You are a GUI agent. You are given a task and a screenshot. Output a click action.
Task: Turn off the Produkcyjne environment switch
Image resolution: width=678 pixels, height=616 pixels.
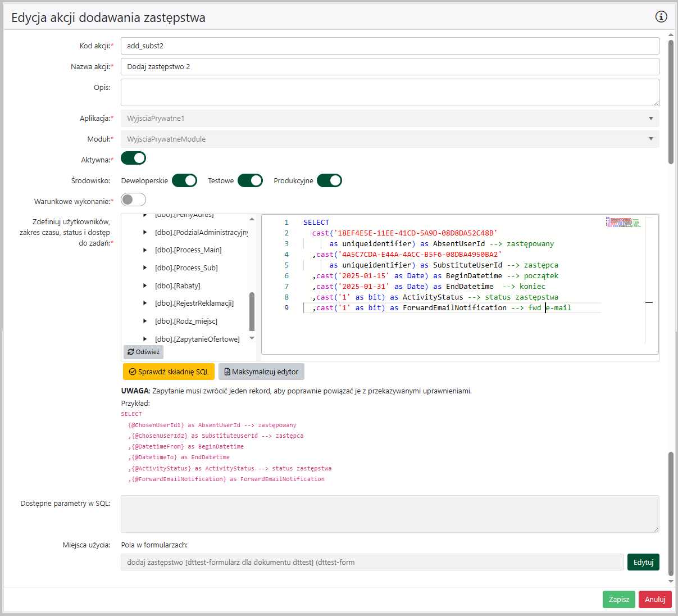coord(329,180)
